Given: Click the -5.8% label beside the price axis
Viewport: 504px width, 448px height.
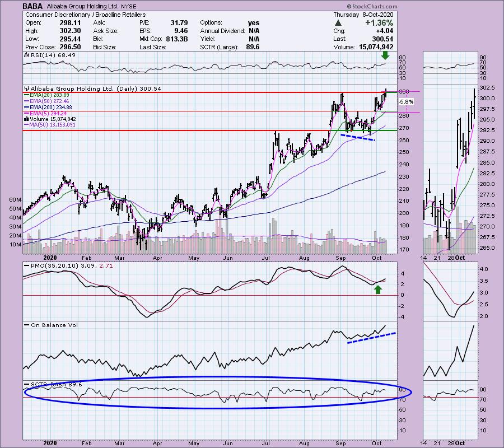Looking at the screenshot, I should tap(406, 102).
